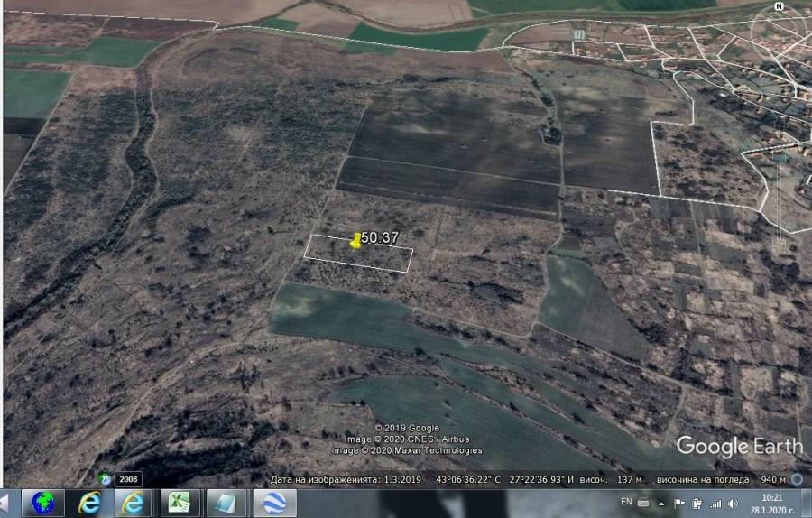Expand hidden system tray icons arrow
Image resolution: width=812 pixels, height=518 pixels.
(663, 502)
